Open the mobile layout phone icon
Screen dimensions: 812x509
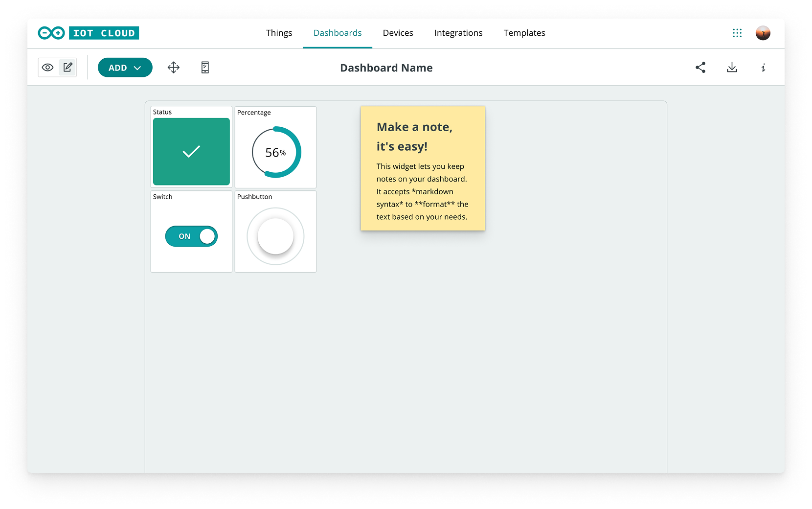point(205,68)
